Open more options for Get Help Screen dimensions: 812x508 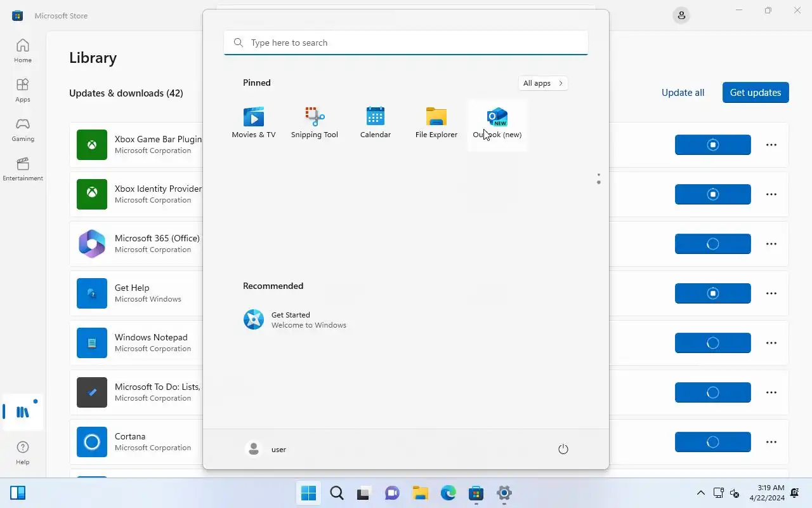click(771, 293)
